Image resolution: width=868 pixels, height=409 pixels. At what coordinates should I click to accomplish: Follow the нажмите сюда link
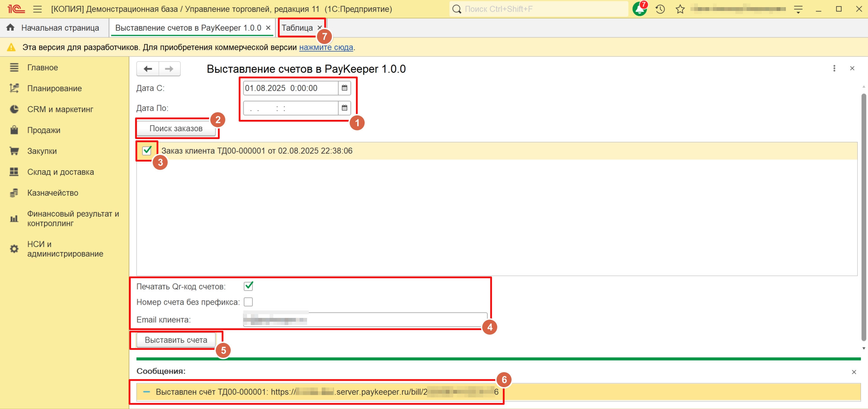326,47
